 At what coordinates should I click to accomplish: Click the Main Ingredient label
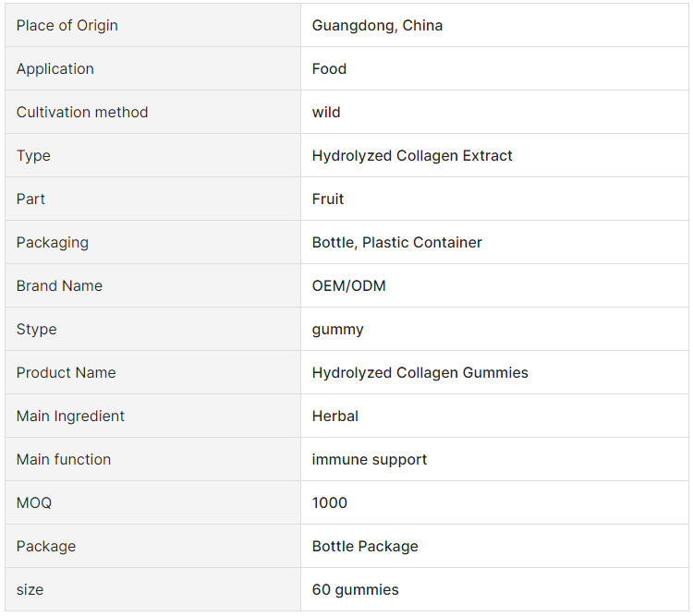(x=70, y=417)
